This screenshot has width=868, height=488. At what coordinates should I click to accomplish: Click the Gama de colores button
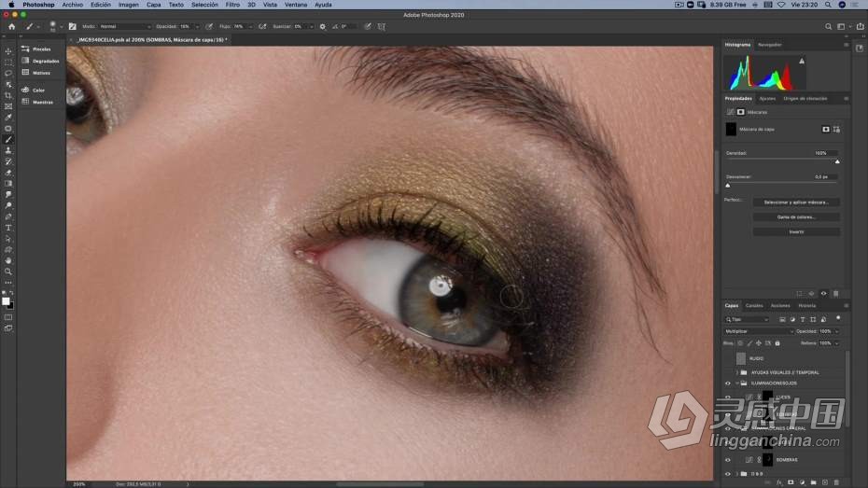[796, 217]
